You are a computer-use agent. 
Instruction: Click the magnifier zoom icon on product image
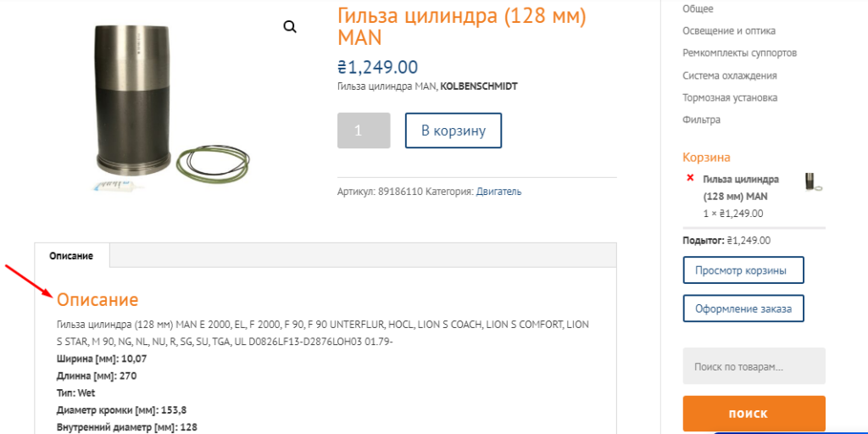(290, 26)
